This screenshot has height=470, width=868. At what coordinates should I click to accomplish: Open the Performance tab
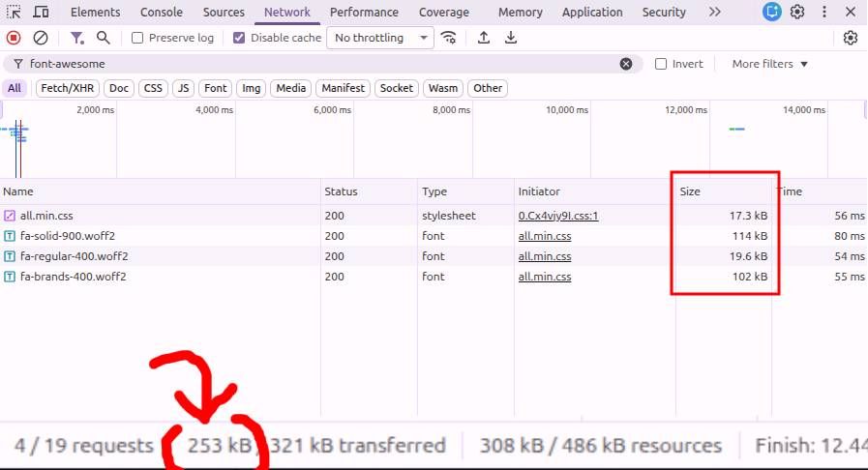pos(364,12)
